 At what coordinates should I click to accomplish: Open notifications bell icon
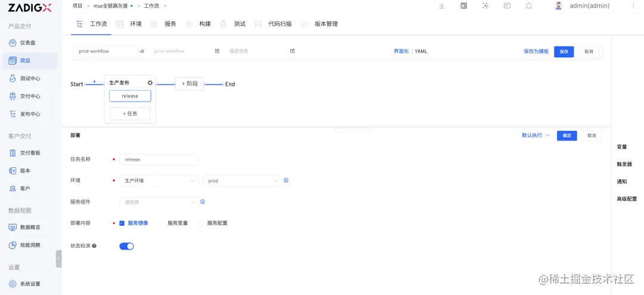tap(529, 6)
